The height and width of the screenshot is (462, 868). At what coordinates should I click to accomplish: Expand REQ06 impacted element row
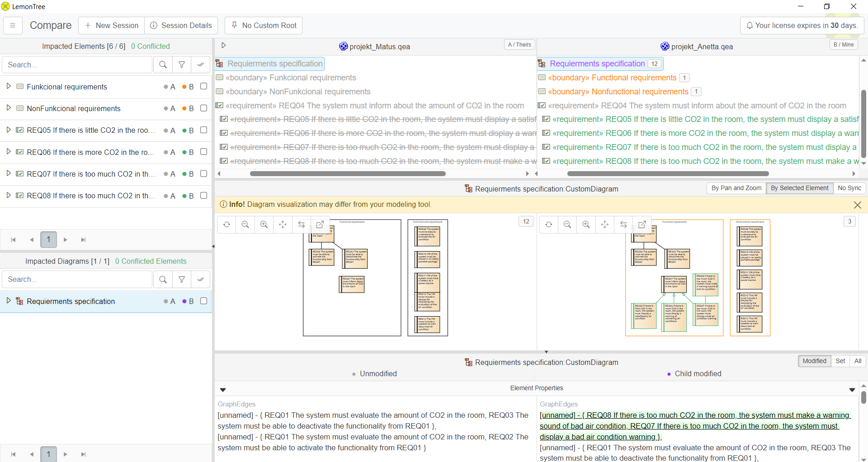(8, 152)
